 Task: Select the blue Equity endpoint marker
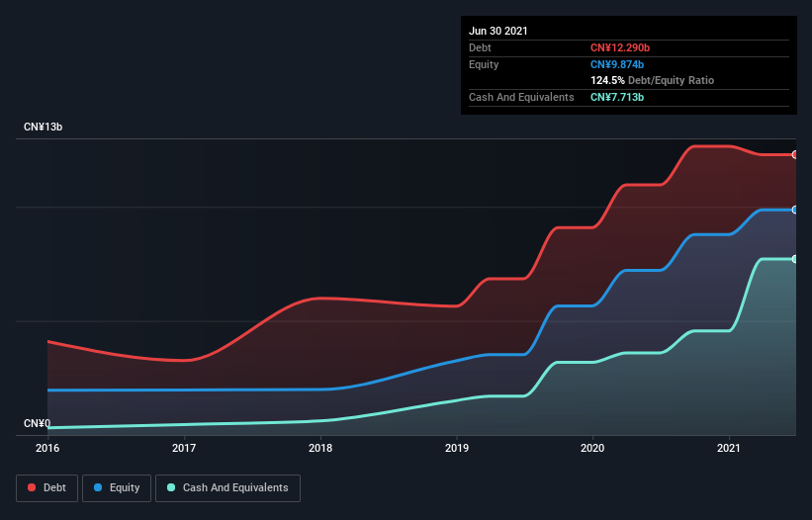(795, 210)
